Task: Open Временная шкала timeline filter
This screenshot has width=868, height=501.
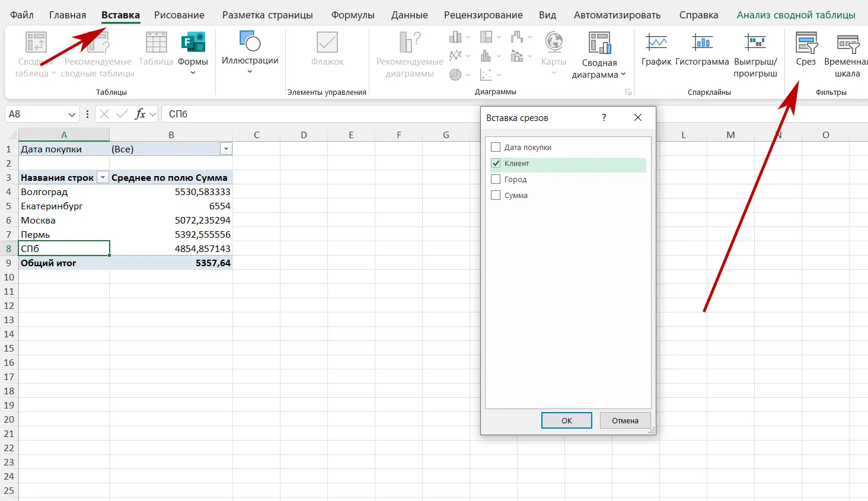Action: pyautogui.click(x=847, y=44)
